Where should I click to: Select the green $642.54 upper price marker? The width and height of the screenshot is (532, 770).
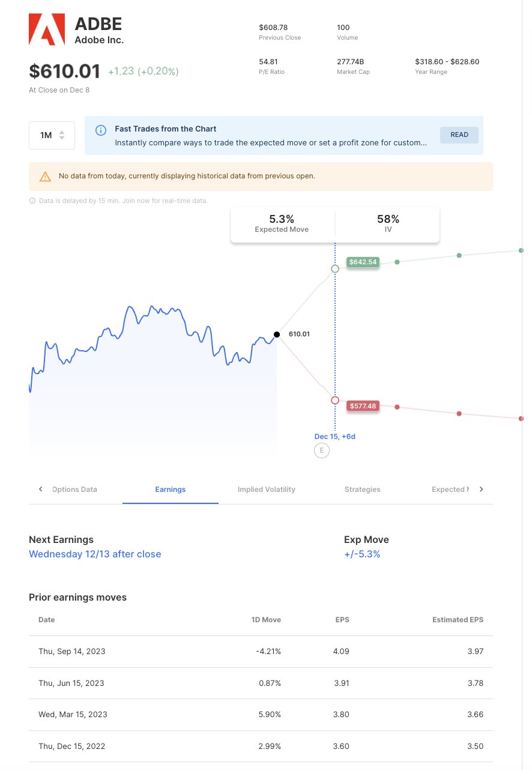coord(363,262)
